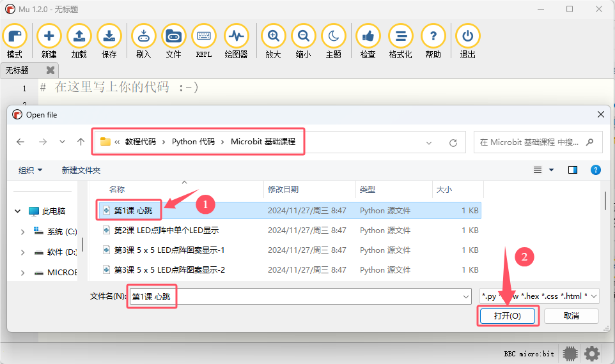The height and width of the screenshot is (364, 615).
Task: Open recent locations chevron dropdown
Action: 62,142
